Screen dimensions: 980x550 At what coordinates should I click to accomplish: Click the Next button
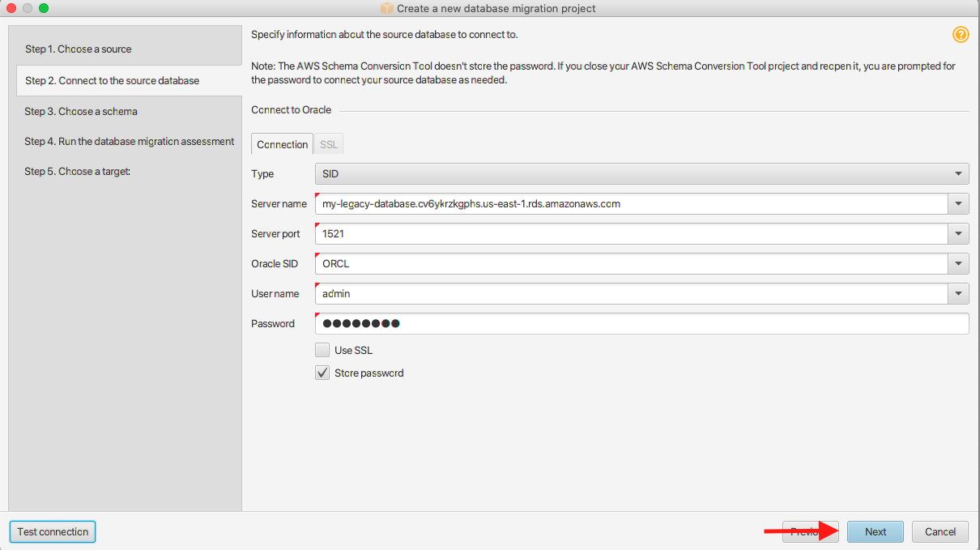pos(875,531)
